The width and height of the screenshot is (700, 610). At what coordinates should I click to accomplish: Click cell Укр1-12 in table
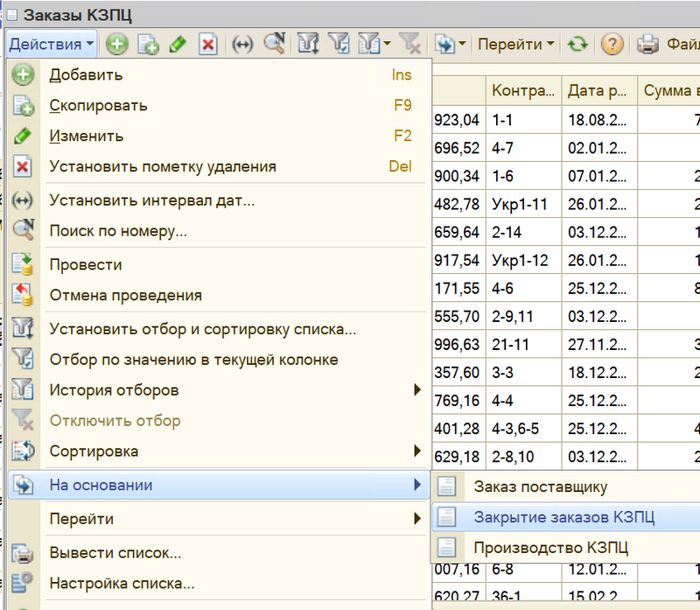523,260
